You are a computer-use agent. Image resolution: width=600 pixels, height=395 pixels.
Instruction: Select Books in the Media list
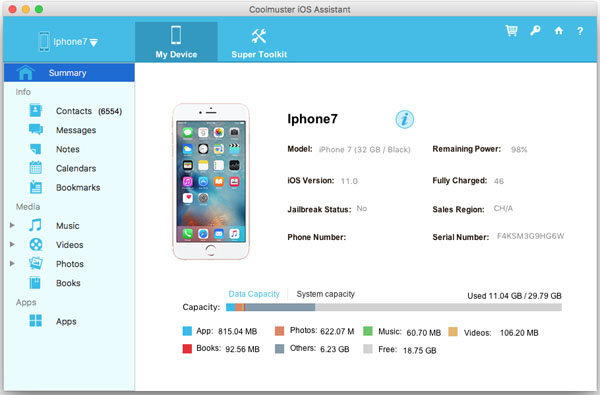click(x=69, y=283)
